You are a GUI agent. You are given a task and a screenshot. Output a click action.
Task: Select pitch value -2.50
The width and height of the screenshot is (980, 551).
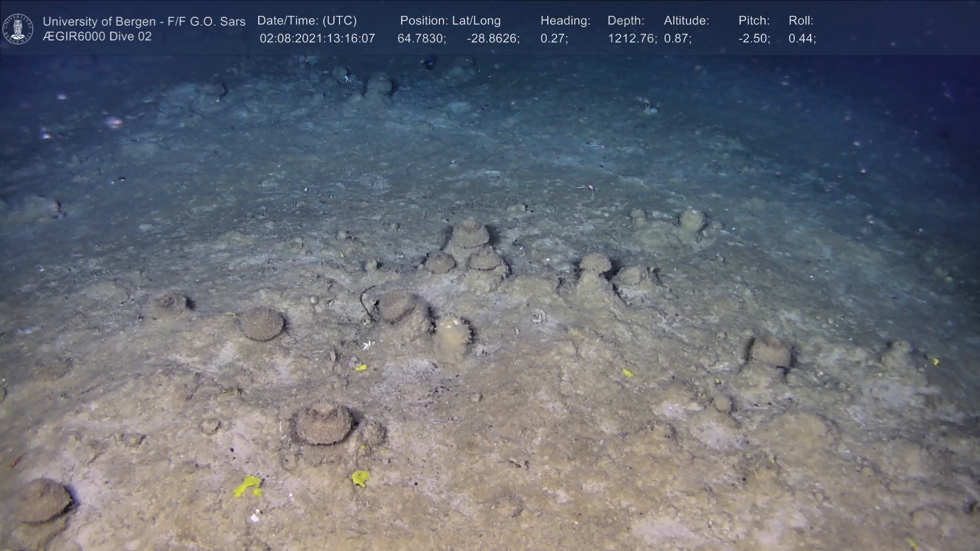pos(754,39)
